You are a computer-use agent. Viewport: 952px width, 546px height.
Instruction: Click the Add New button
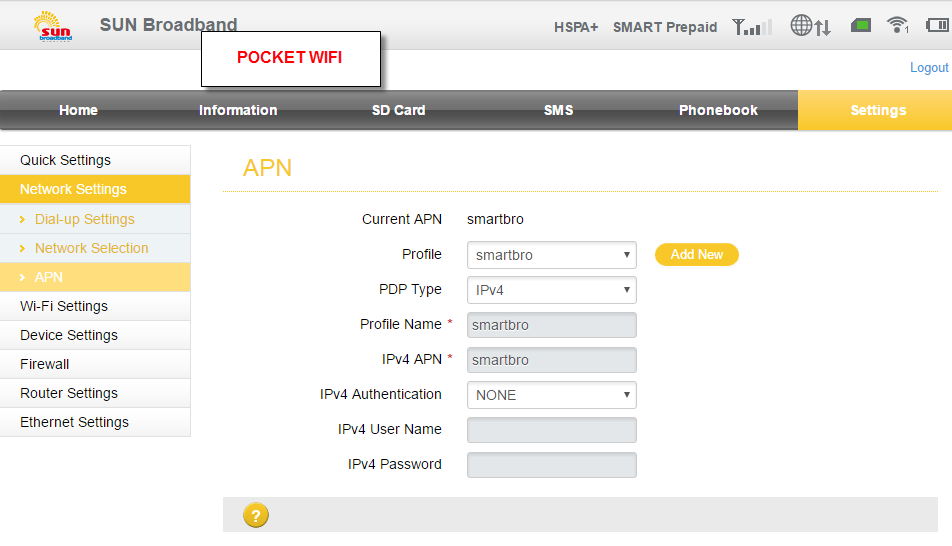click(x=696, y=255)
